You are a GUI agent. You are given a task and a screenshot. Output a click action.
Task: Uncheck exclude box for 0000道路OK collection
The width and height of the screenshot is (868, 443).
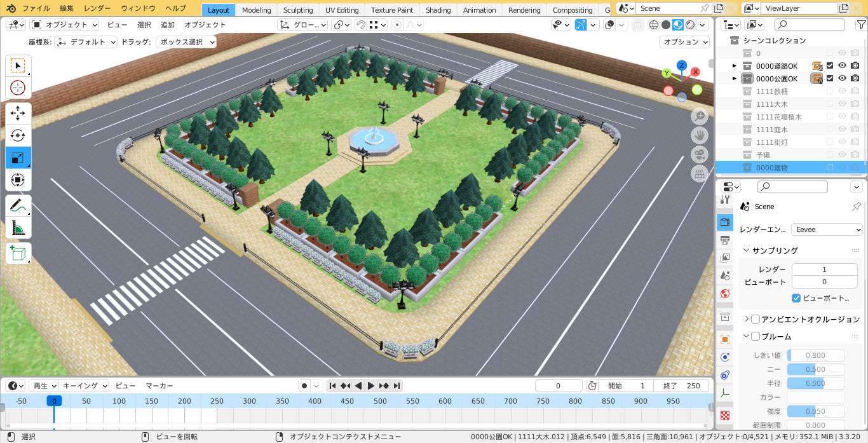coord(830,65)
